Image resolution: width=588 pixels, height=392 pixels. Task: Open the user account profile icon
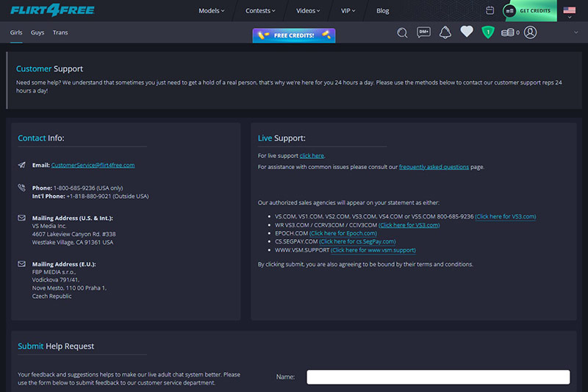pyautogui.click(x=530, y=32)
